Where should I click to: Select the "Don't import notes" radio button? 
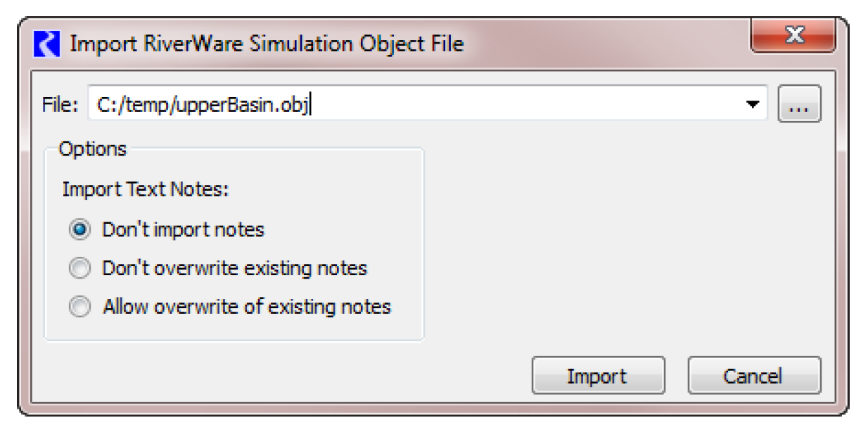[79, 229]
